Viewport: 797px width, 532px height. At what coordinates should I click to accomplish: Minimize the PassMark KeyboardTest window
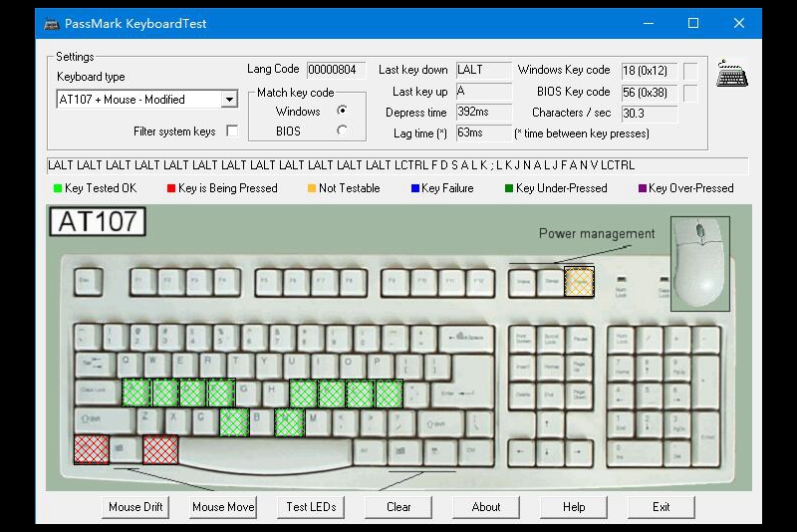649,23
